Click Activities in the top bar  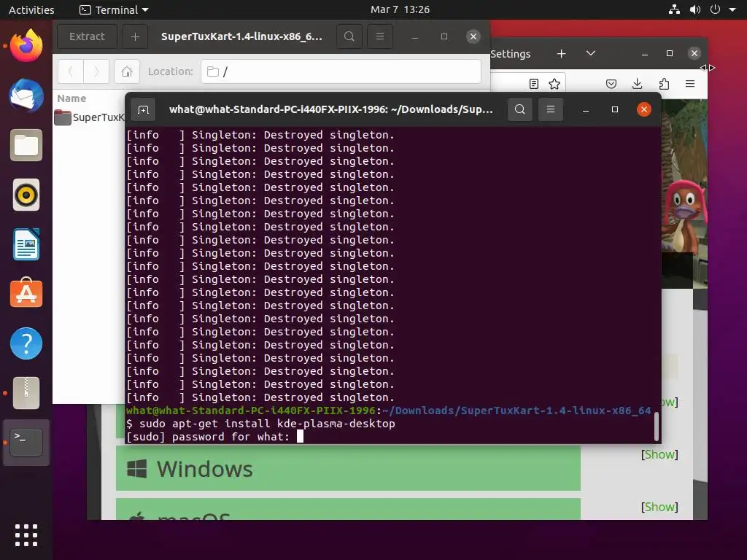tap(31, 9)
